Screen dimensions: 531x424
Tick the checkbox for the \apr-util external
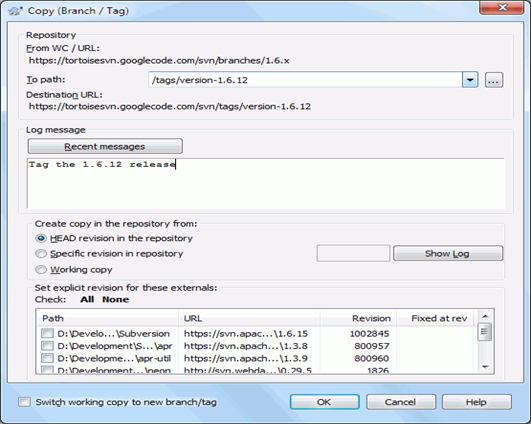[x=47, y=358]
